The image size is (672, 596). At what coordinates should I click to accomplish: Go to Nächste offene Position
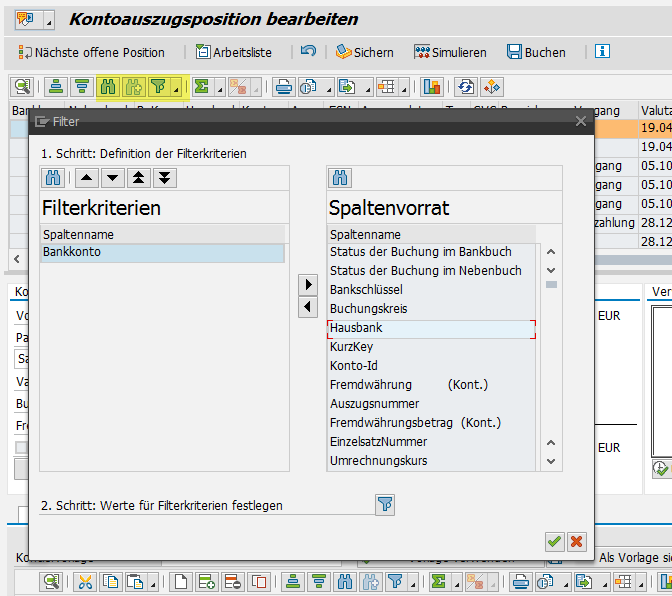click(91, 52)
